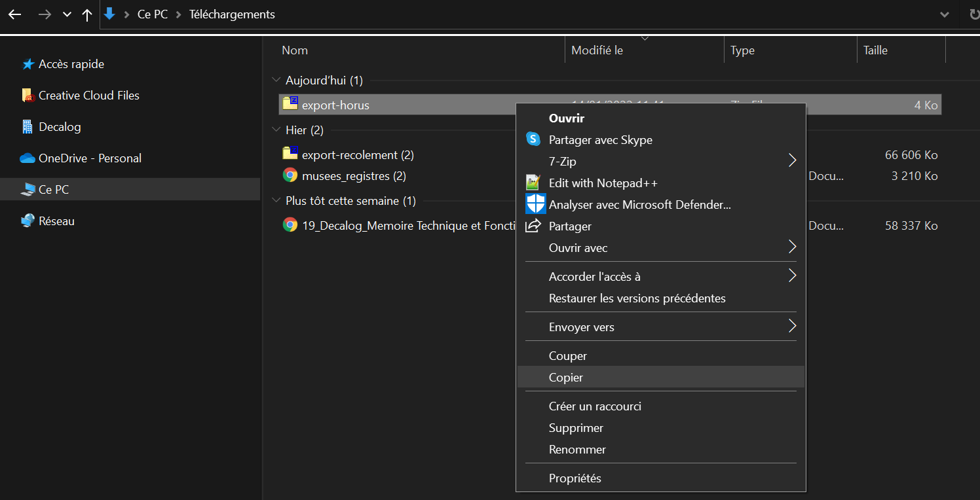Image resolution: width=980 pixels, height=500 pixels.
Task: Choose Renommer from context menu
Action: [x=577, y=449]
